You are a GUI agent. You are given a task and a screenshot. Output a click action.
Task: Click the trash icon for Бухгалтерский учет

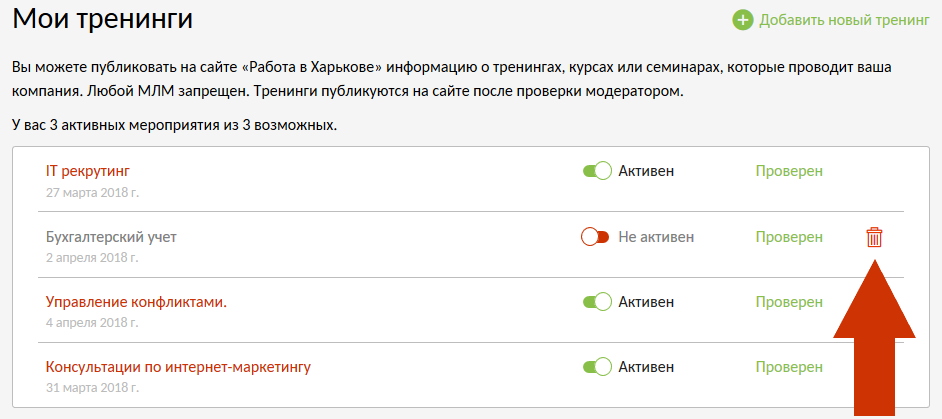(x=874, y=237)
